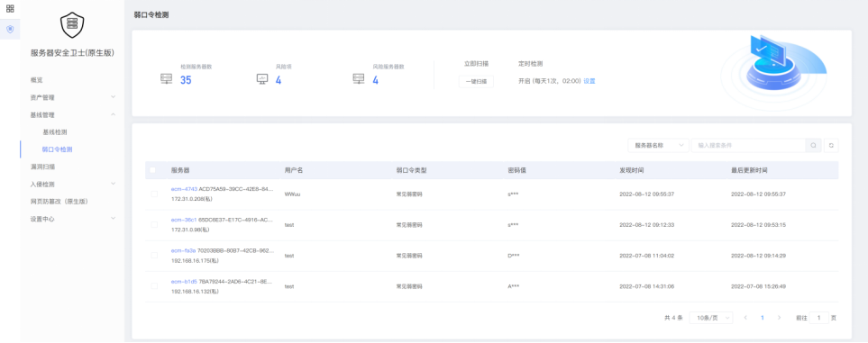Check the row for server ecm-b1d5
This screenshot has width=868, height=343.
click(x=154, y=286)
